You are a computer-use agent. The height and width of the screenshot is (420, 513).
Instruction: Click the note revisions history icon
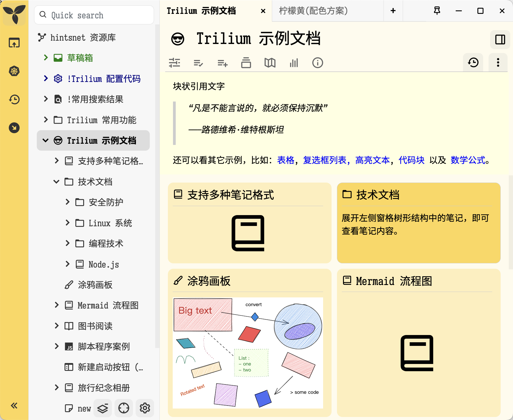pos(473,63)
